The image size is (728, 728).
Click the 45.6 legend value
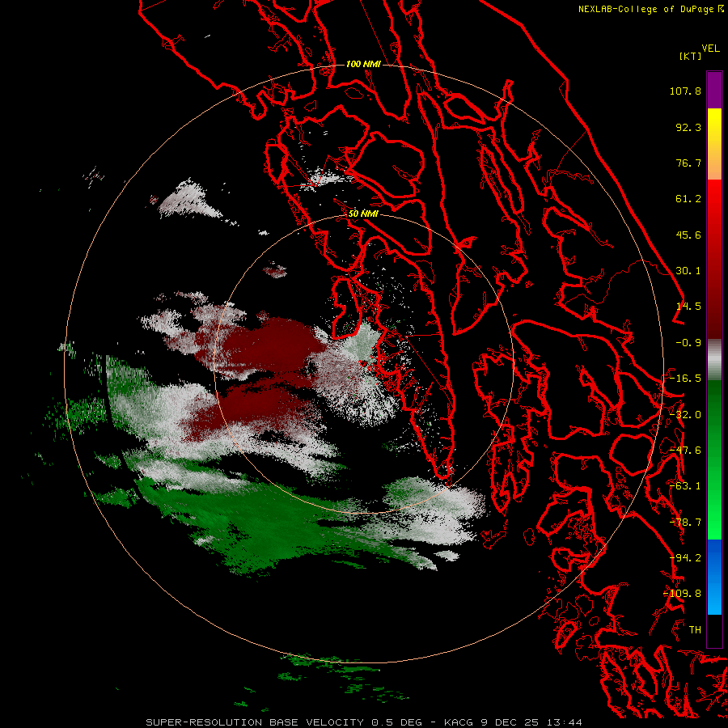(x=688, y=235)
